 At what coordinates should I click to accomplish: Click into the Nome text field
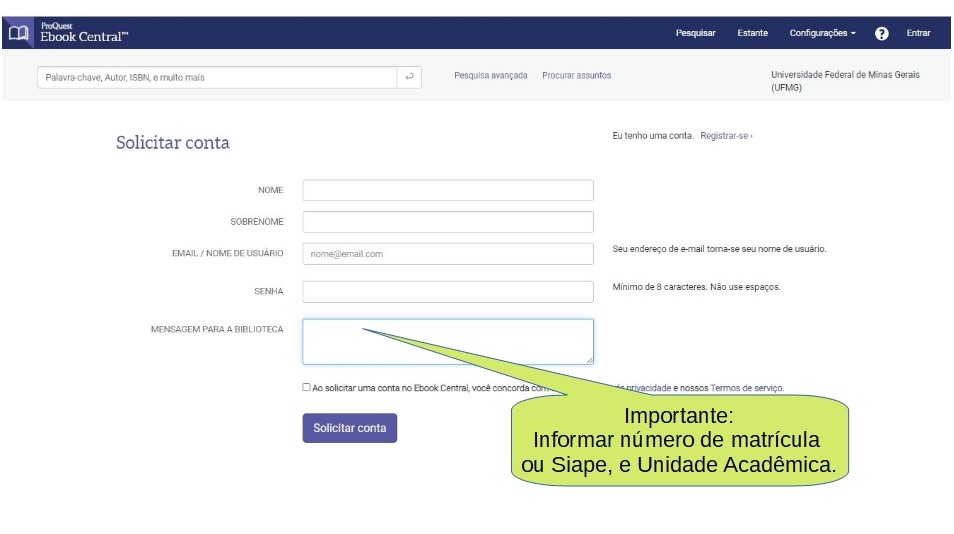[x=447, y=190]
